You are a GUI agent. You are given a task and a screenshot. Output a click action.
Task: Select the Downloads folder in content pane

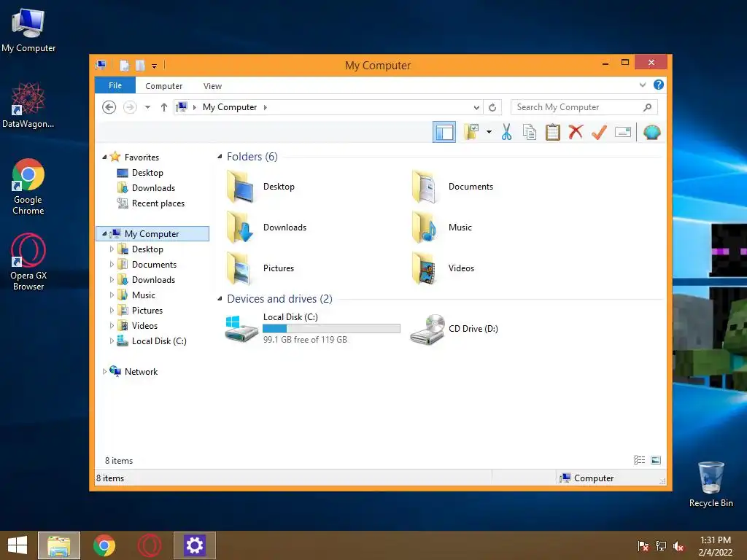point(267,227)
